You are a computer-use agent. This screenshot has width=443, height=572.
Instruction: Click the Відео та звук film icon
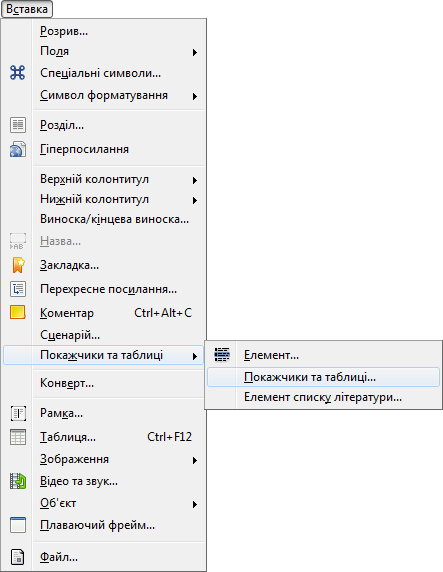(x=18, y=481)
